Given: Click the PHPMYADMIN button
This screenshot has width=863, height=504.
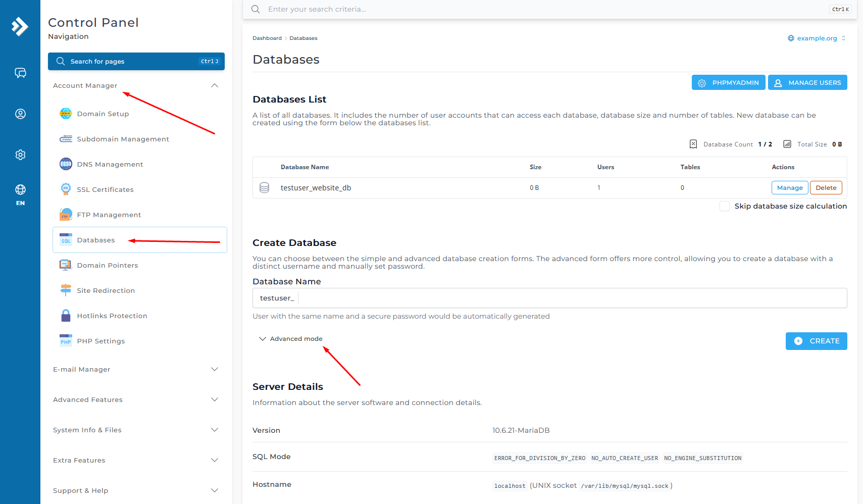Looking at the screenshot, I should coord(728,83).
